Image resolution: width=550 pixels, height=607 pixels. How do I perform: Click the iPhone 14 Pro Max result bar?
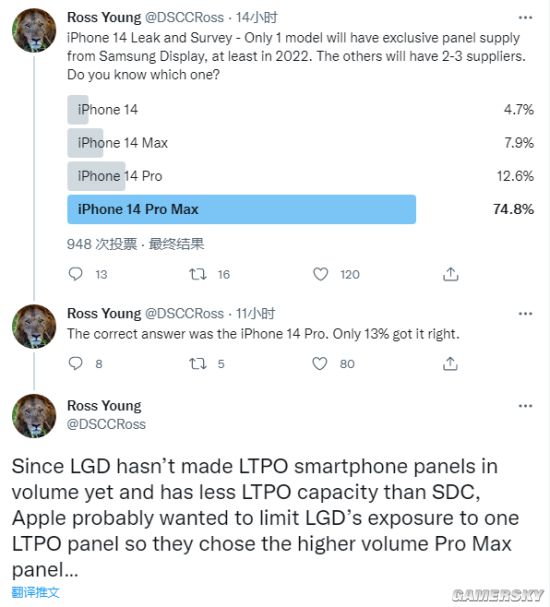point(242,209)
